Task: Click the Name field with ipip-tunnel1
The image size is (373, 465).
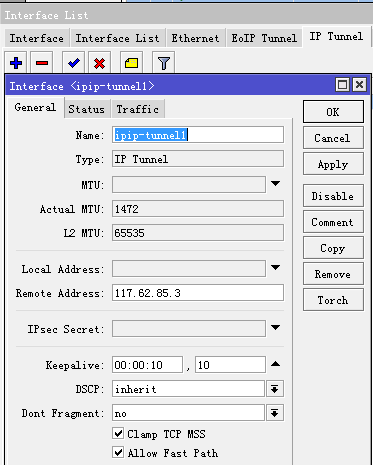Action: [x=198, y=135]
